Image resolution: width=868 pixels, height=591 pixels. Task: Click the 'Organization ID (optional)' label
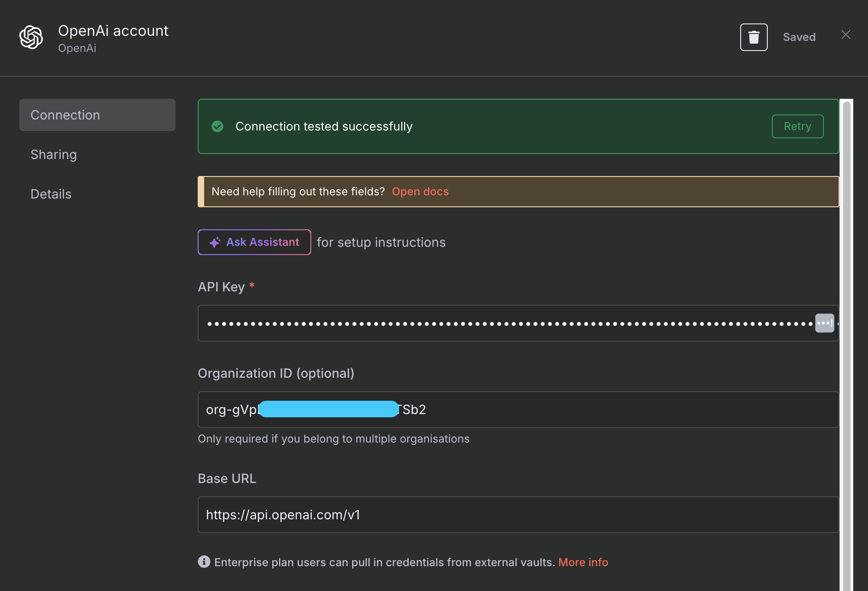click(276, 373)
